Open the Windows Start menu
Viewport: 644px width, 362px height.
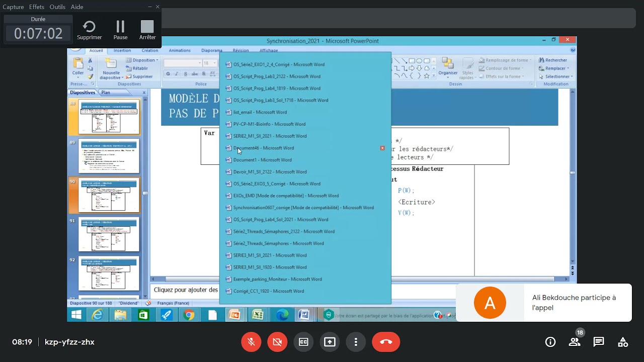tap(76, 315)
